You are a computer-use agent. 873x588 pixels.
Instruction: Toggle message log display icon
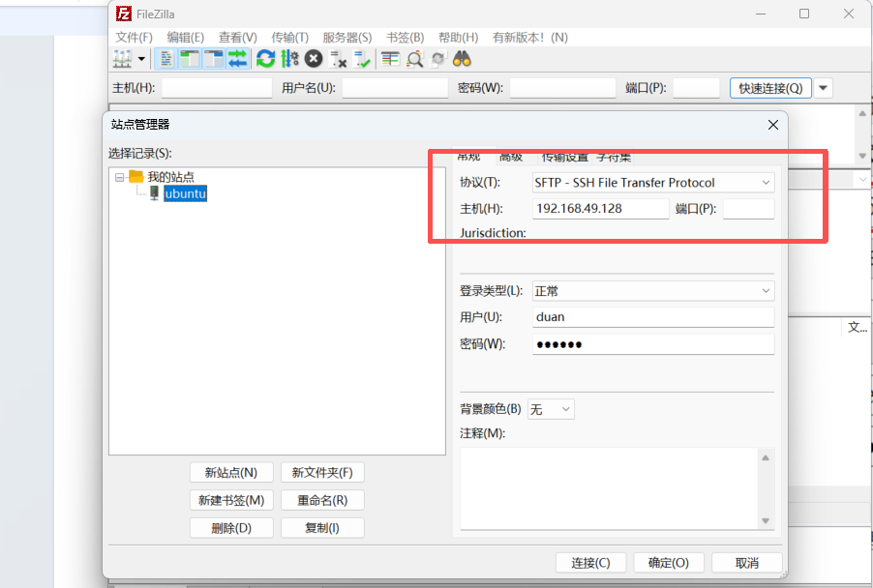click(x=166, y=58)
